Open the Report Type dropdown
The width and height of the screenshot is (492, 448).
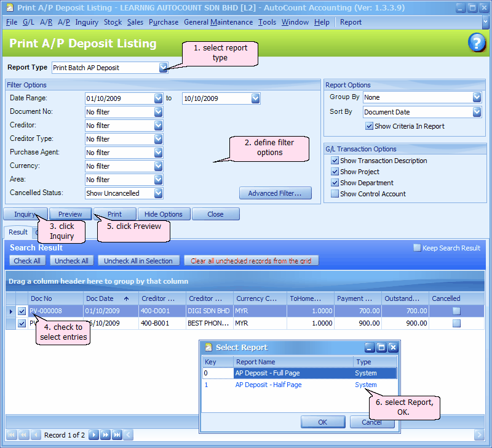coord(163,68)
